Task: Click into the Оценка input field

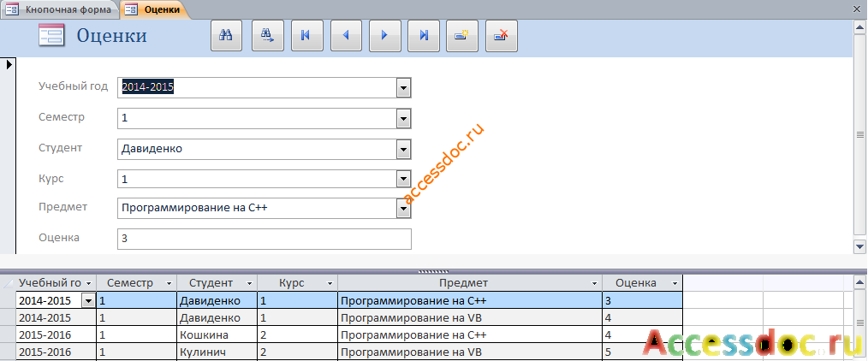Action: (x=265, y=239)
